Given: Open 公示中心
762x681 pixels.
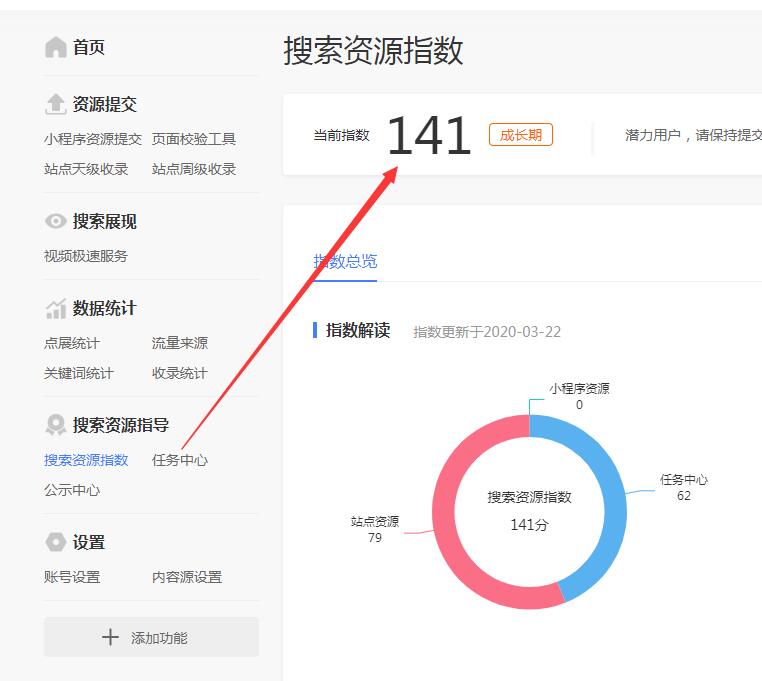Looking at the screenshot, I should 72,489.
